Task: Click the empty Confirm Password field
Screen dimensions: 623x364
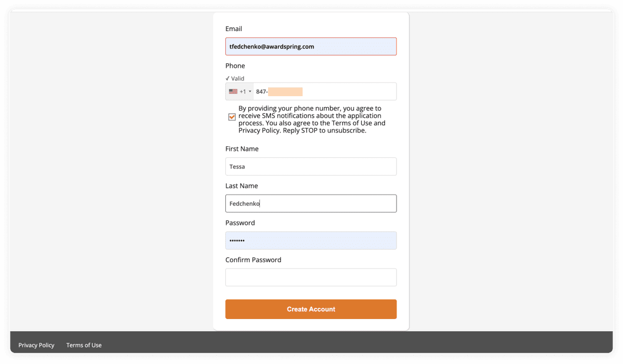Action: [311, 277]
